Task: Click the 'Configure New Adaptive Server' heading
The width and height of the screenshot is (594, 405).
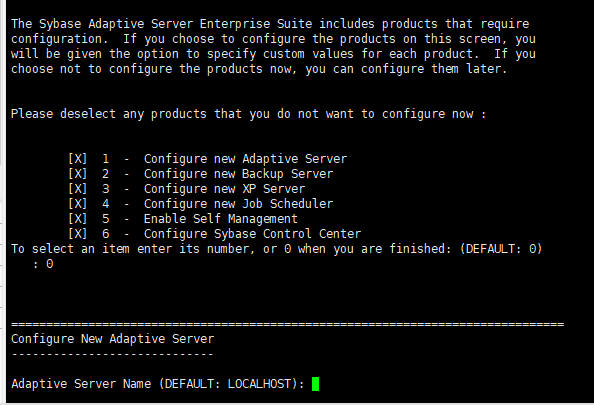Action: point(113,339)
